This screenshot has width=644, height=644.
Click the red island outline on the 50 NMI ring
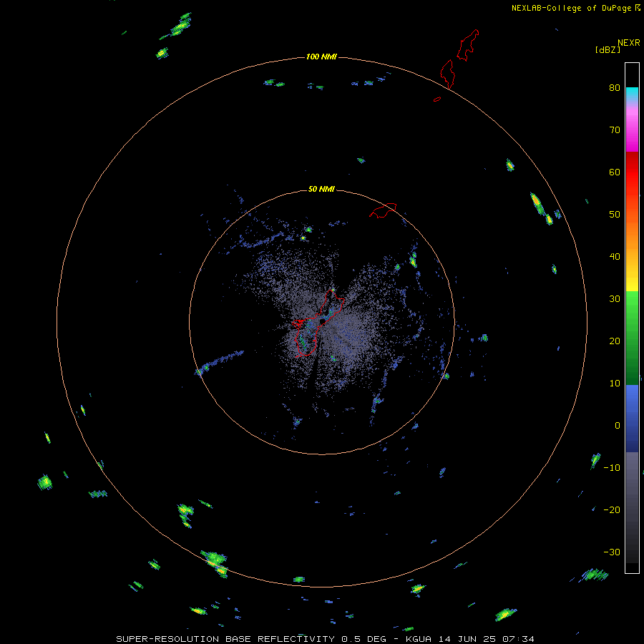tap(383, 210)
